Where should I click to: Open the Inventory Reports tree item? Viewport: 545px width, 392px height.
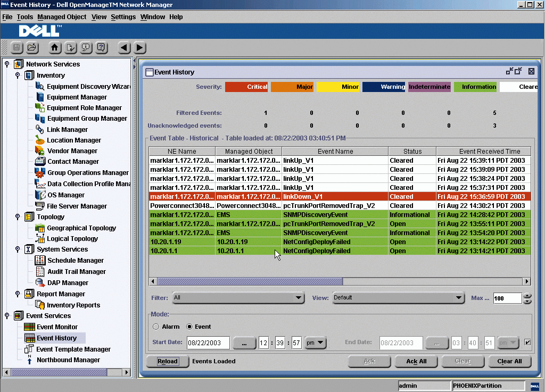pos(73,305)
